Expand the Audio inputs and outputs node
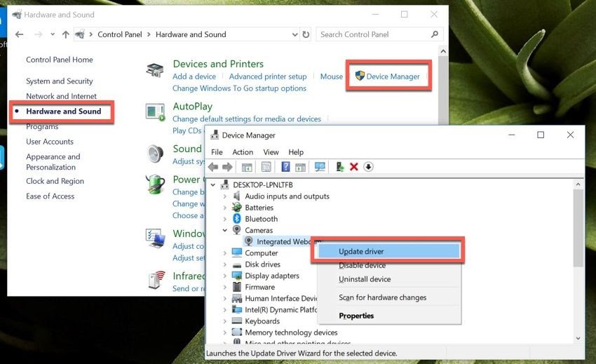This screenshot has width=596, height=364. coord(224,196)
